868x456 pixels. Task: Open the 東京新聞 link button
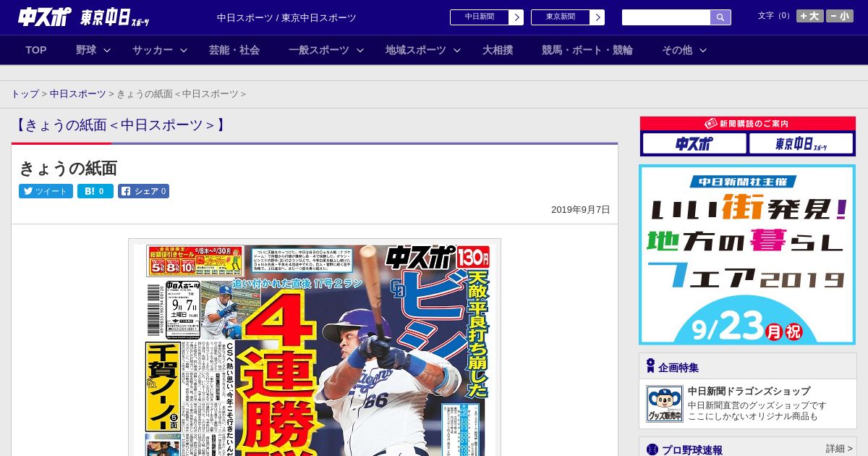560,17
